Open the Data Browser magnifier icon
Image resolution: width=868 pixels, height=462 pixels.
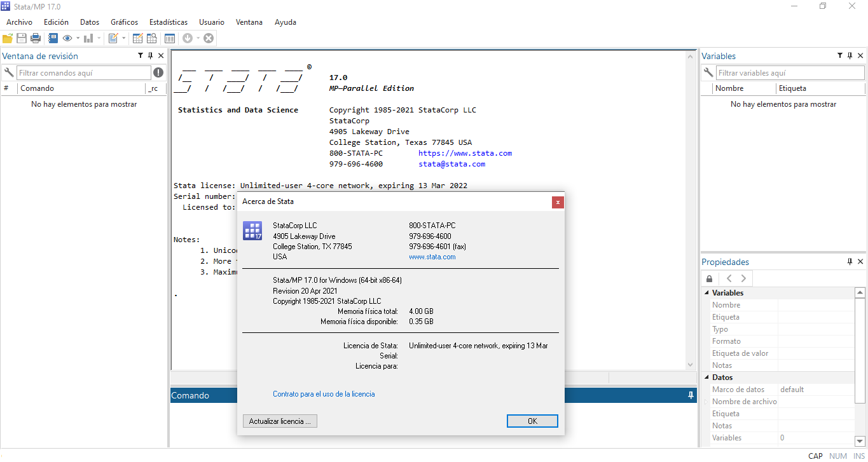(151, 38)
